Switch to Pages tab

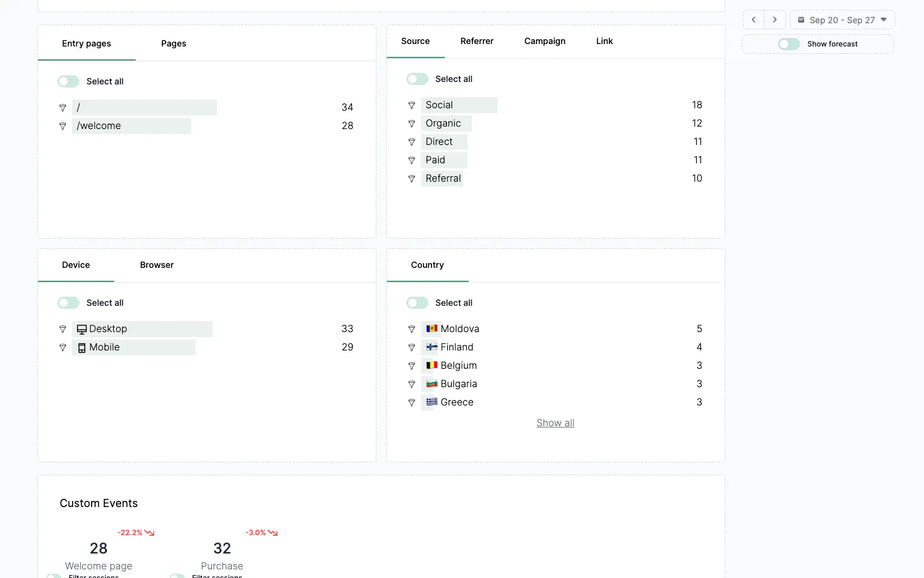click(174, 43)
